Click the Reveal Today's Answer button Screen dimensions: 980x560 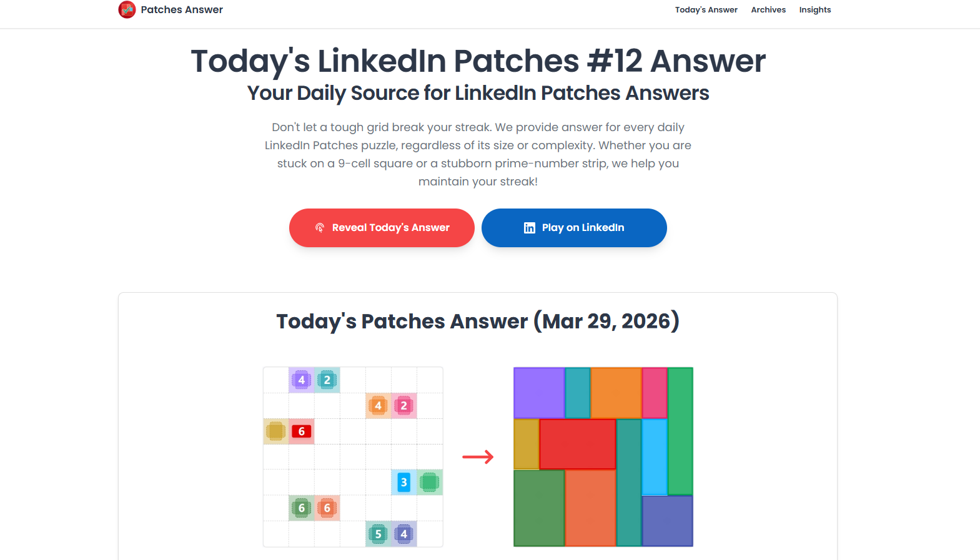(x=381, y=228)
